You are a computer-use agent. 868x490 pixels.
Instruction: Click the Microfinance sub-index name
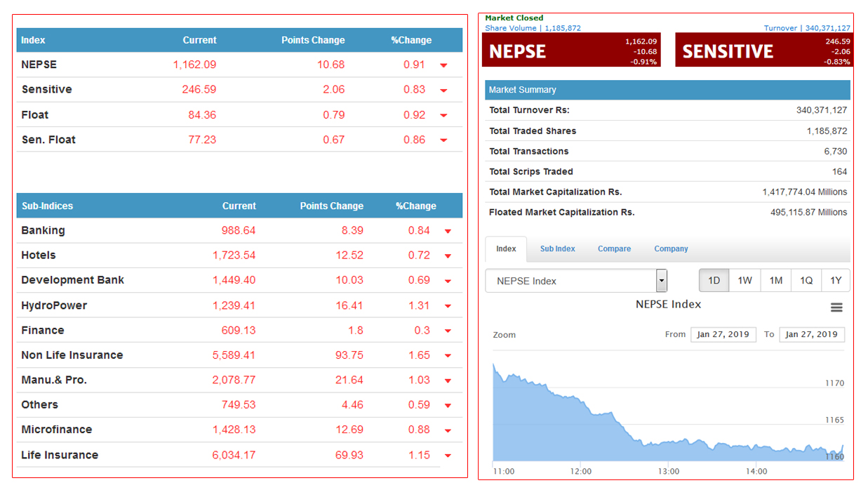click(57, 429)
